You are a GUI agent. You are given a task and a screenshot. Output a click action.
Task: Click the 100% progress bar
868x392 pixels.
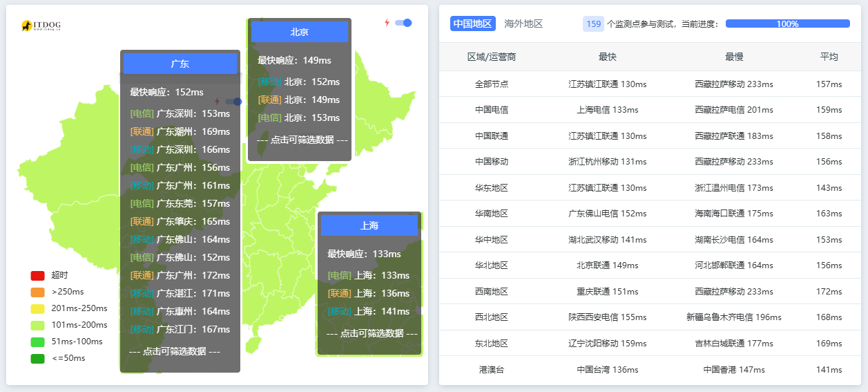coord(787,24)
